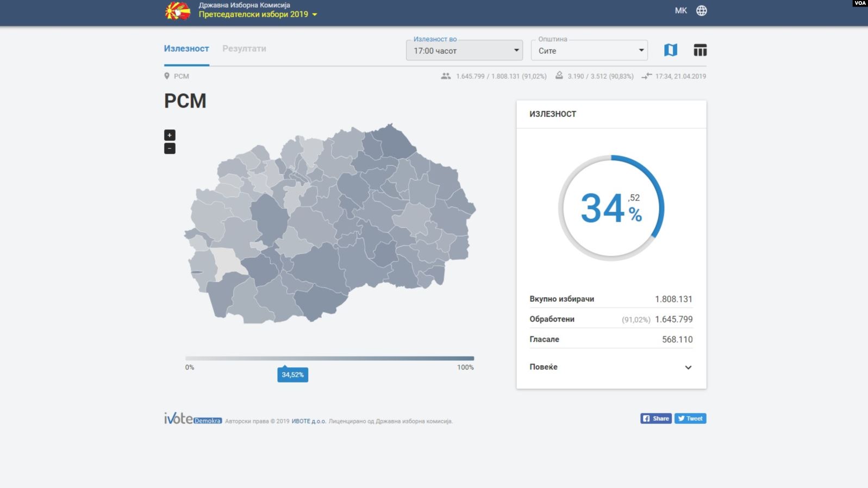Open the ИВОТЕ д.о.о. link

tap(309, 421)
